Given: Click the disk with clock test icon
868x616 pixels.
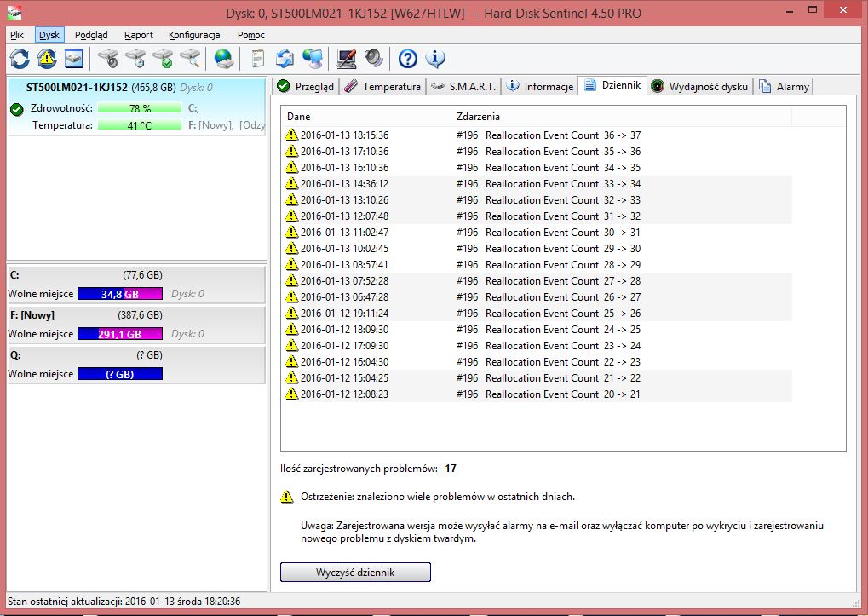Looking at the screenshot, I should tap(135, 58).
